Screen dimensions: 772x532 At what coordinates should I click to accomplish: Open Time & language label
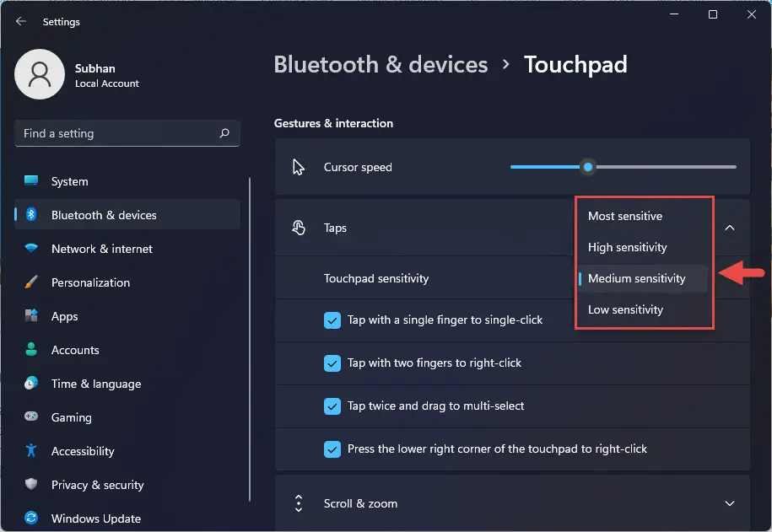[x=96, y=384]
